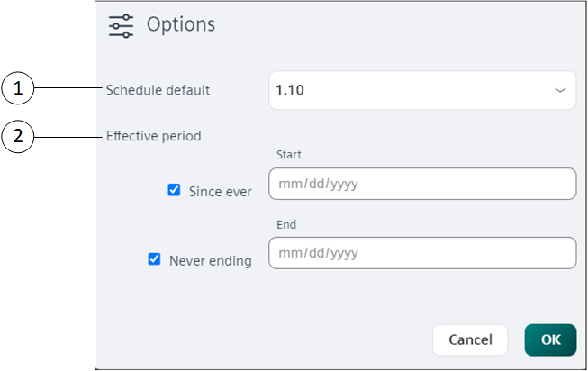Open the Schedule default combo box
This screenshot has height=371, width=588.
(421, 90)
